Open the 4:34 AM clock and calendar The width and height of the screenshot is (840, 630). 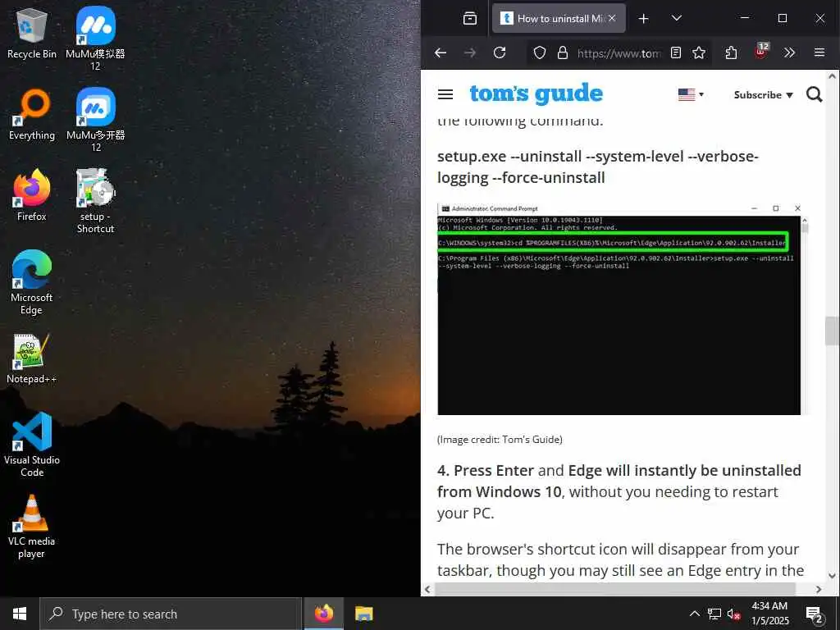[x=769, y=614]
